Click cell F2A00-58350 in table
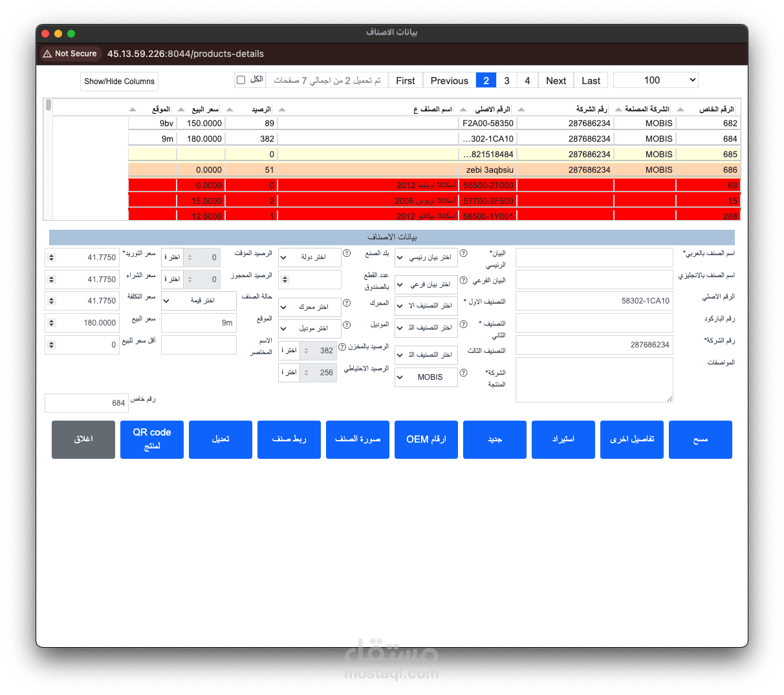784x695 pixels. pos(488,123)
